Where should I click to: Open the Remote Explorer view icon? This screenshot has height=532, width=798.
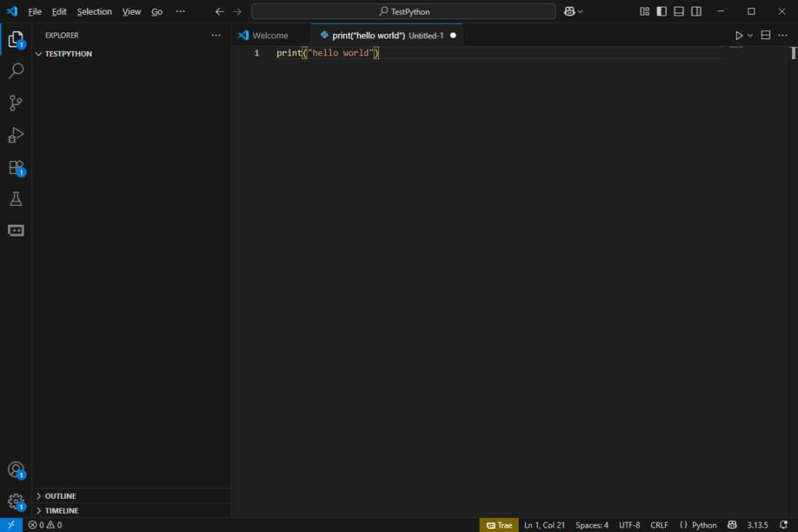click(16, 231)
